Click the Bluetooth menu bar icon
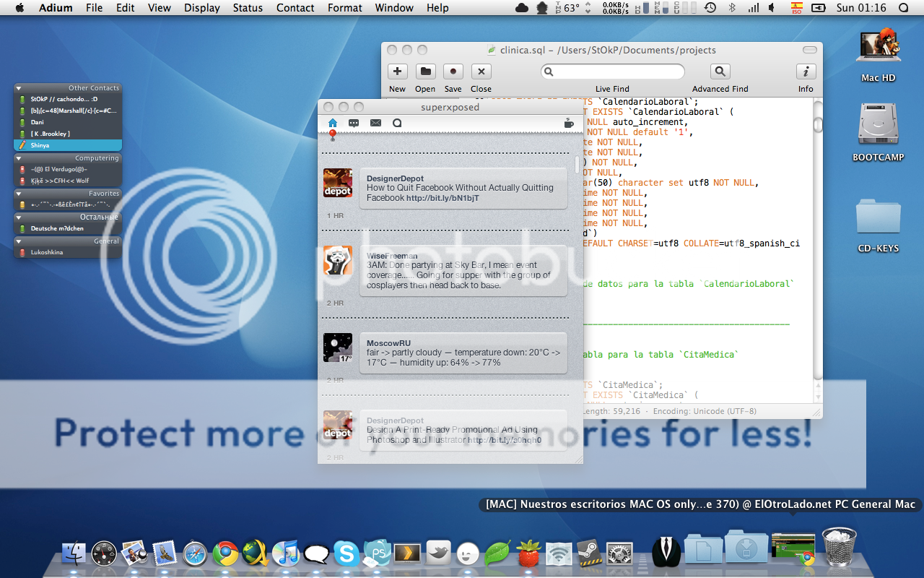The height and width of the screenshot is (578, 924). (x=732, y=8)
